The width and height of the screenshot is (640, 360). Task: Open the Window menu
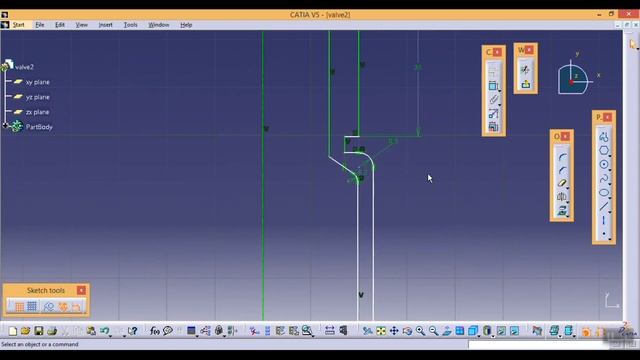click(158, 25)
